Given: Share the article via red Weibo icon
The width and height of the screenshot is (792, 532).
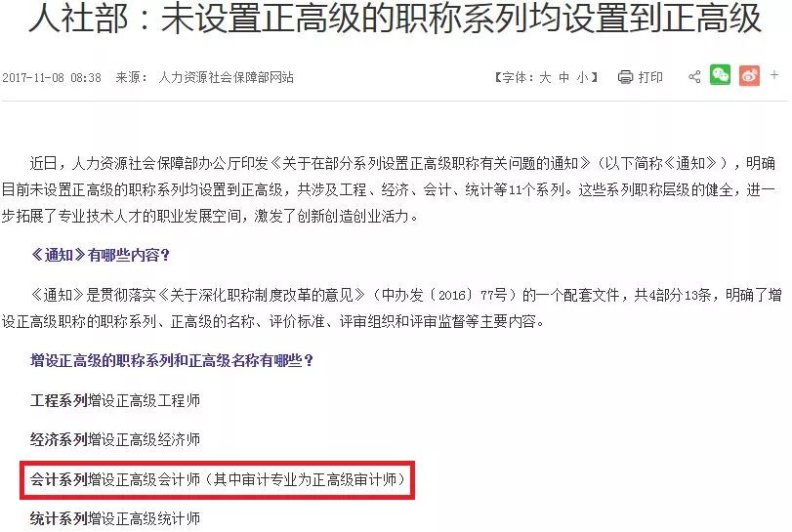Looking at the screenshot, I should [749, 76].
